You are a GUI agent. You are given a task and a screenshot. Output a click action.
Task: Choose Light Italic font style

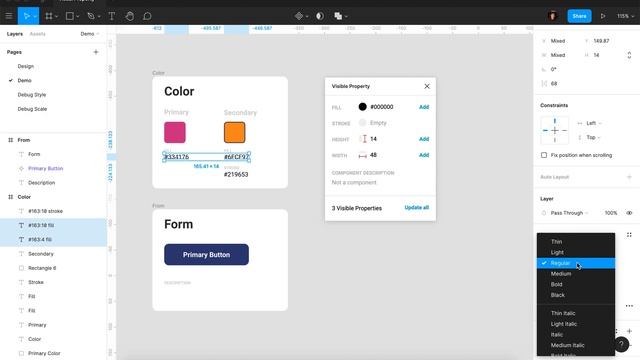click(x=576, y=324)
